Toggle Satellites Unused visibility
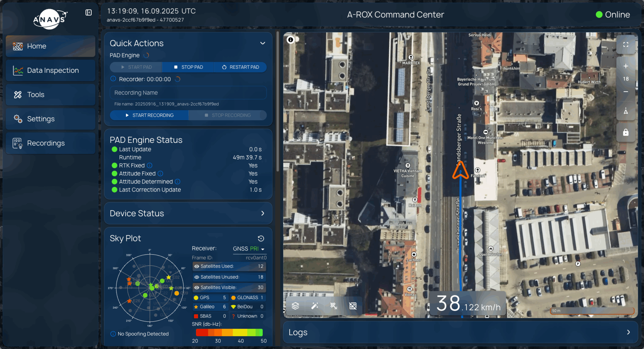Screen dimensions: 644x349 click(x=197, y=277)
